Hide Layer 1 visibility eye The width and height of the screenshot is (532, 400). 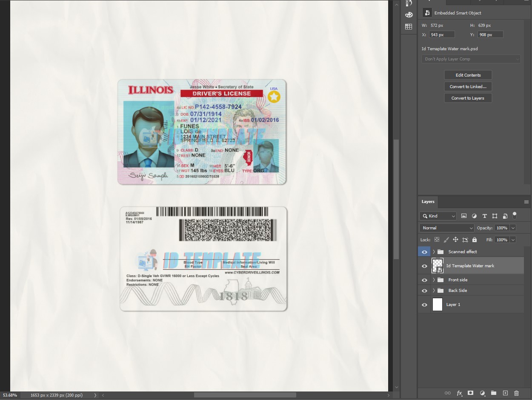coord(424,305)
